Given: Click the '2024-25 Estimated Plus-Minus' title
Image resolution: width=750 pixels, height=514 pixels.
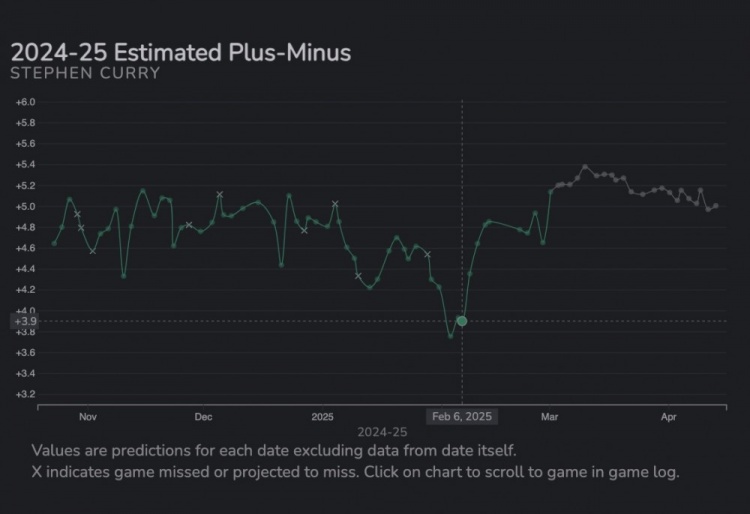Looking at the screenshot, I should tap(181, 52).
